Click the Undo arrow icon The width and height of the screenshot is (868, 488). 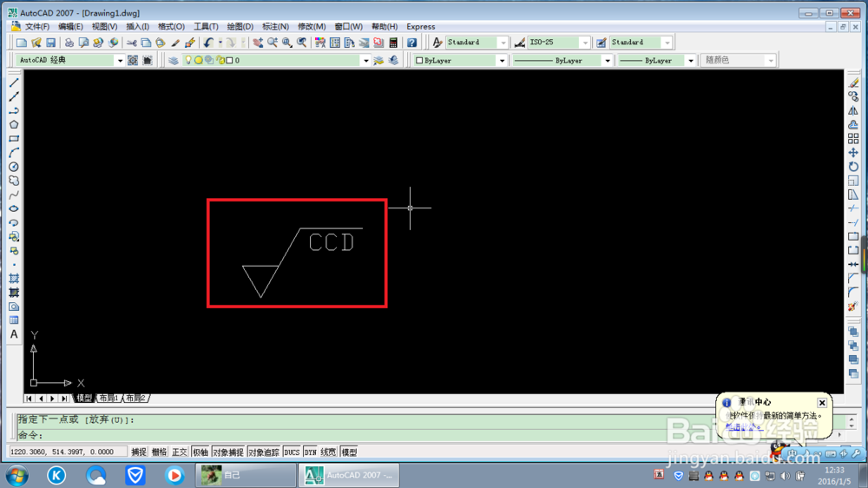point(208,43)
